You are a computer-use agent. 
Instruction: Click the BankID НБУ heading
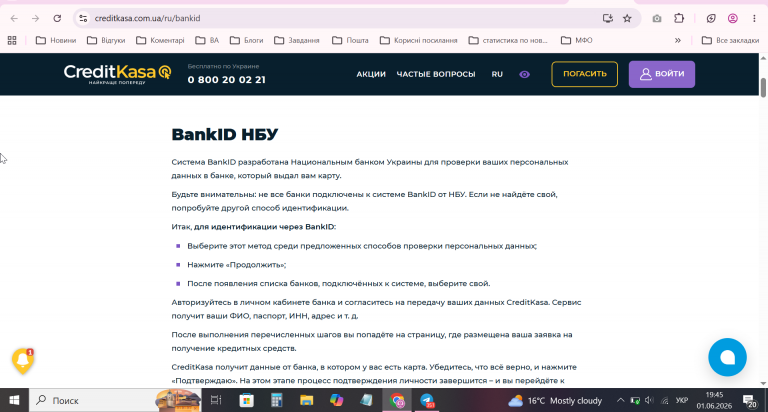click(x=225, y=134)
